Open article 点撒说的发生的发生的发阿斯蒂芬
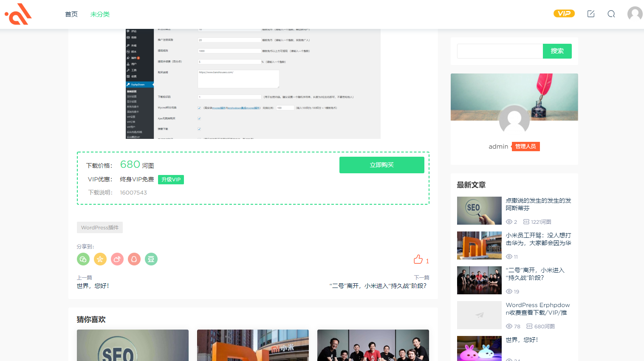This screenshot has width=644, height=361. tap(539, 204)
